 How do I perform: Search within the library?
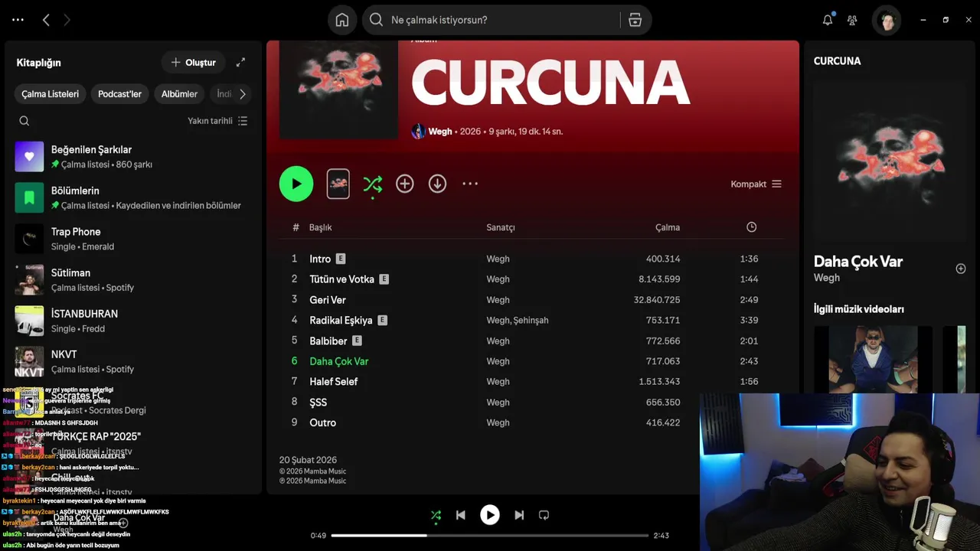coord(24,121)
